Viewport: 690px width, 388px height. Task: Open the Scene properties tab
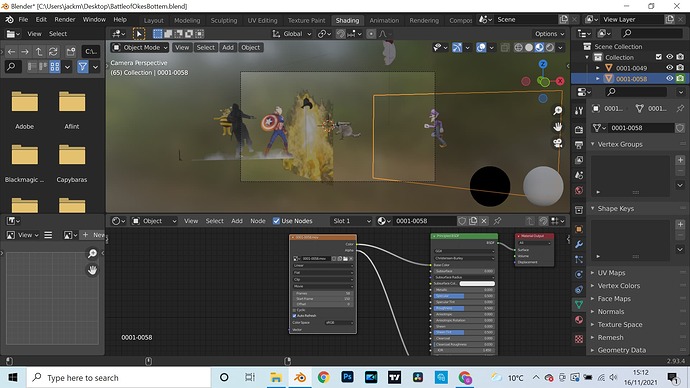[579, 175]
